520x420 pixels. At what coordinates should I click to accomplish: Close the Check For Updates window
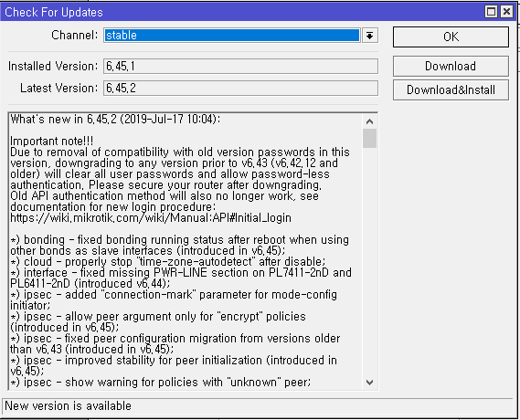coord(506,12)
